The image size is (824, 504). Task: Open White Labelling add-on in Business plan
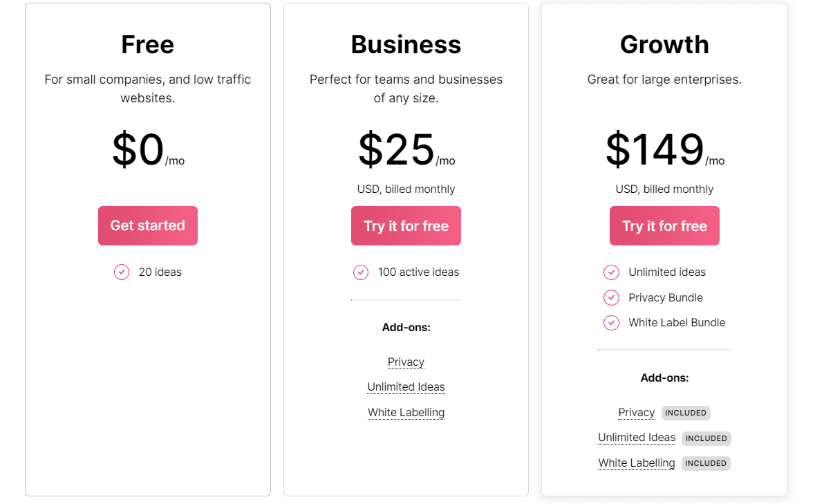pos(406,413)
